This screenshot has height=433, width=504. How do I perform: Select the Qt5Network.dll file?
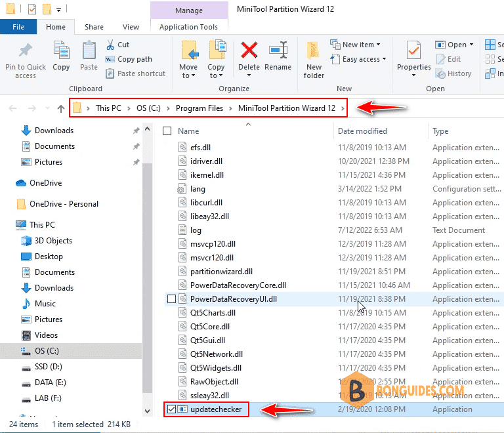[217, 354]
